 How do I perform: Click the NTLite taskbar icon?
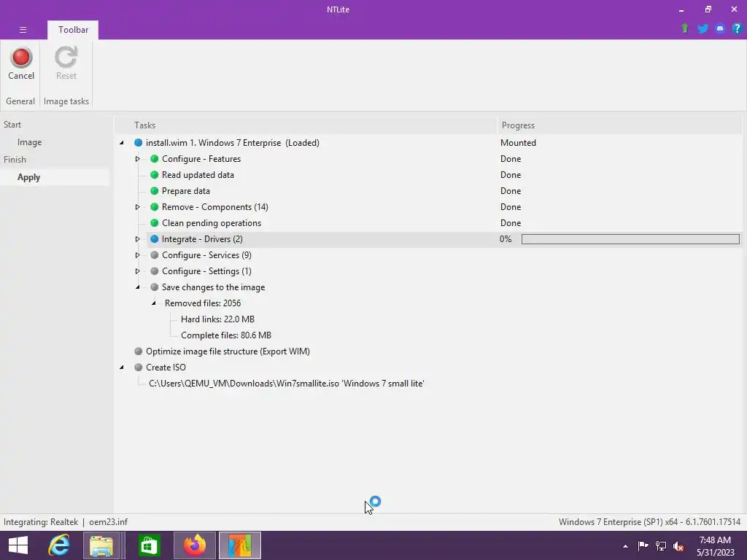(239, 545)
